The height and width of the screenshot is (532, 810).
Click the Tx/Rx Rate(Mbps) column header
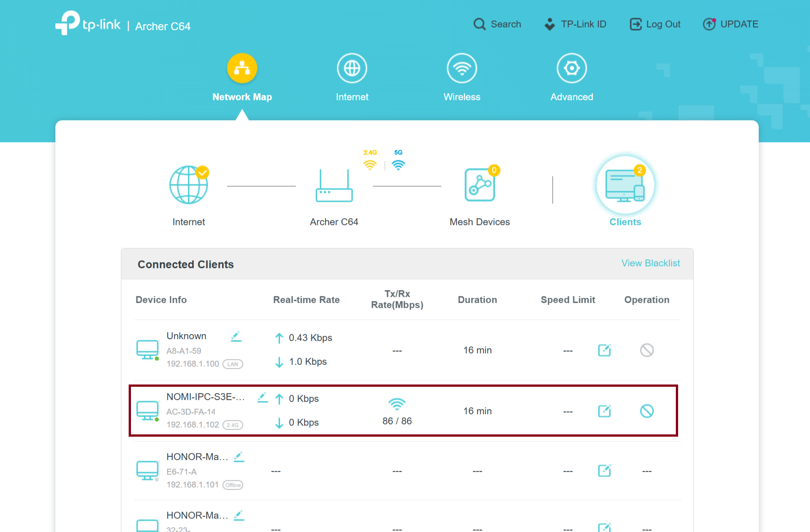pos(397,299)
